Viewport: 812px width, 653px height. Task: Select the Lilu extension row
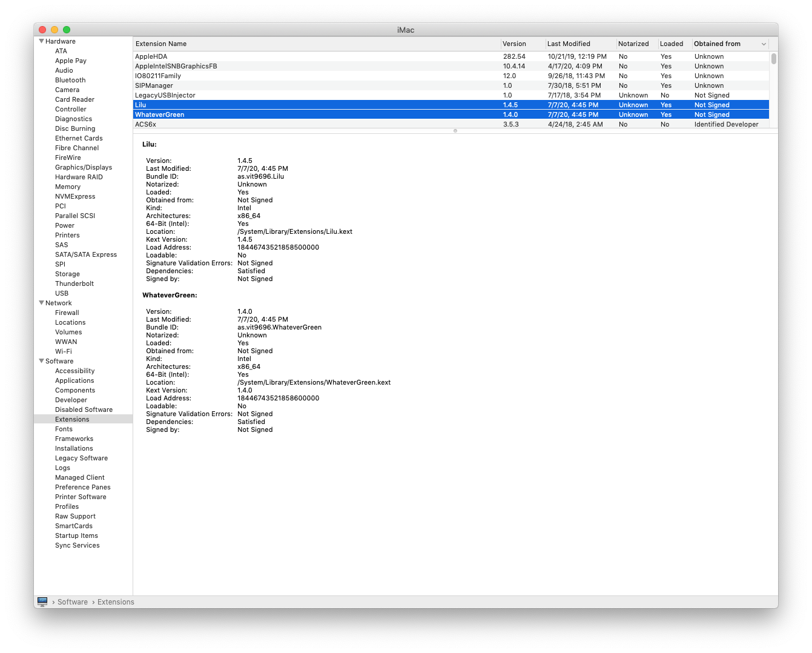(451, 105)
